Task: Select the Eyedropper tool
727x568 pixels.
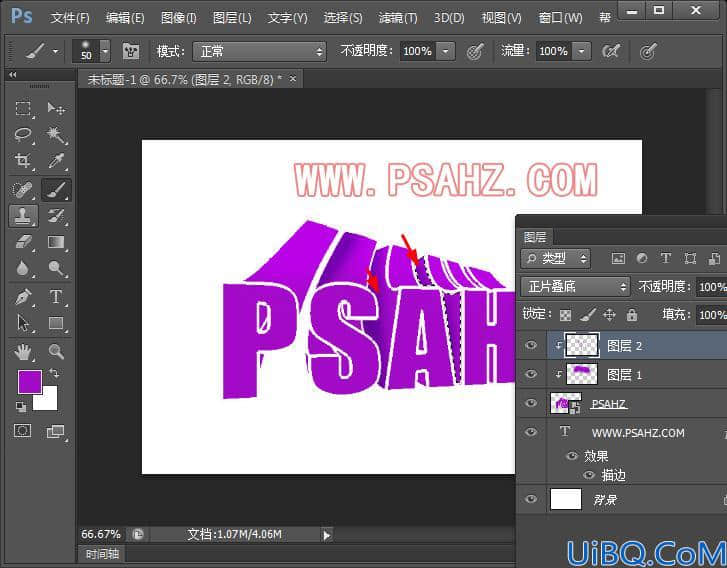Action: tap(56, 160)
